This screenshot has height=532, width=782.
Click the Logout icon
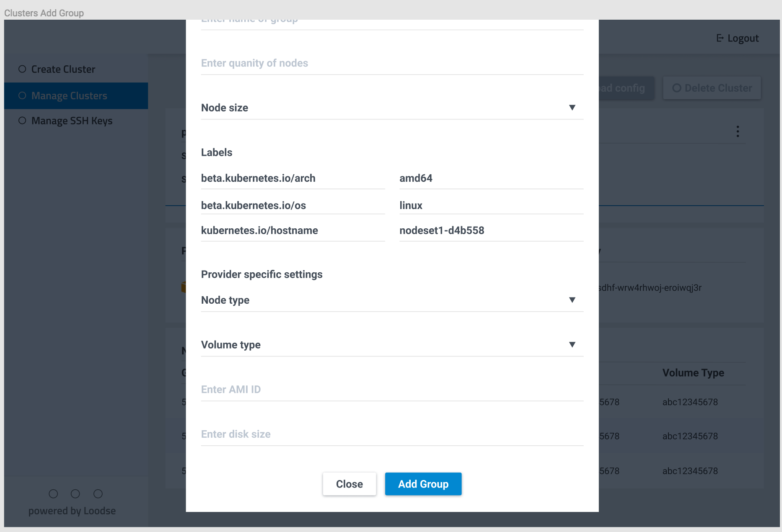tap(720, 38)
